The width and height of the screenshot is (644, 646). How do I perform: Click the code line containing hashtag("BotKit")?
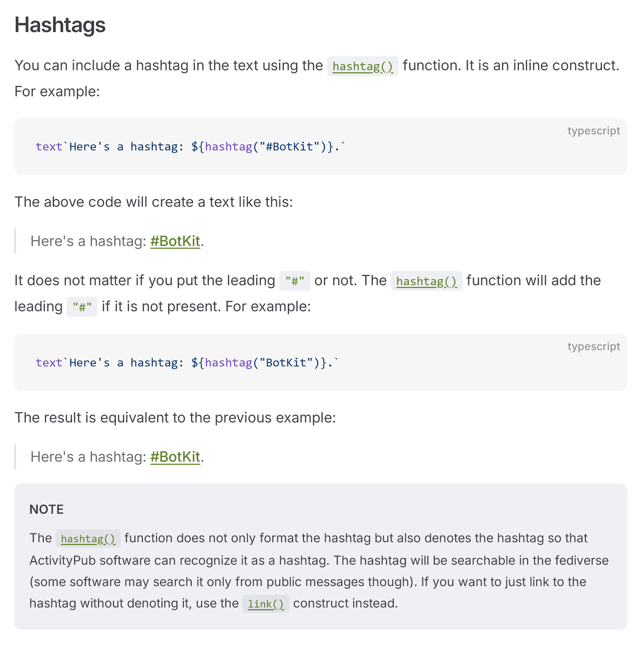coord(187,363)
